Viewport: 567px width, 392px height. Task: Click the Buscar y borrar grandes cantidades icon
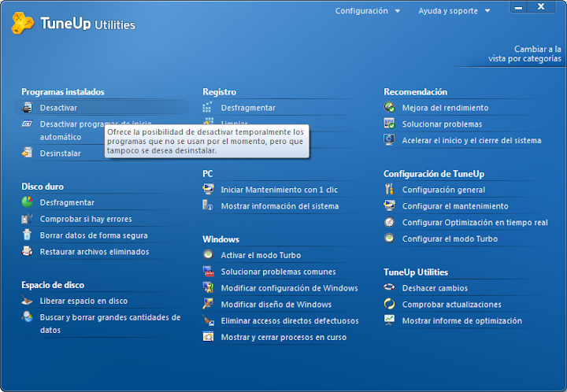coord(27,317)
